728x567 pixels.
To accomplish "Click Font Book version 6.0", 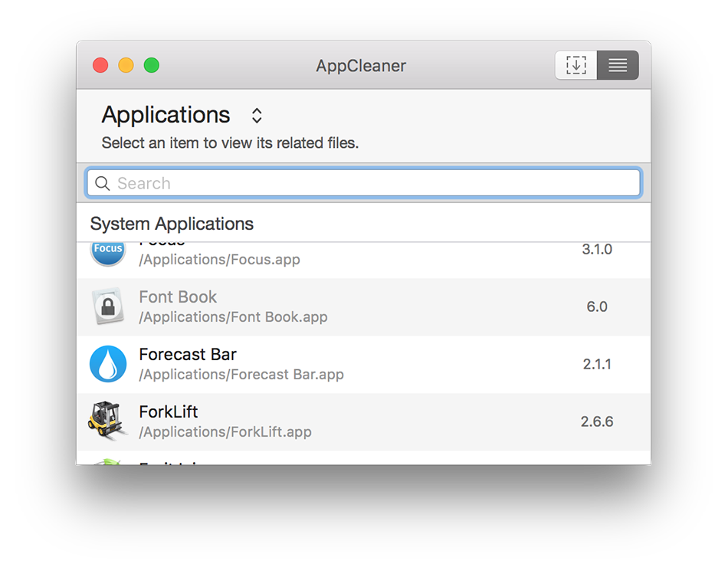I will tap(597, 306).
